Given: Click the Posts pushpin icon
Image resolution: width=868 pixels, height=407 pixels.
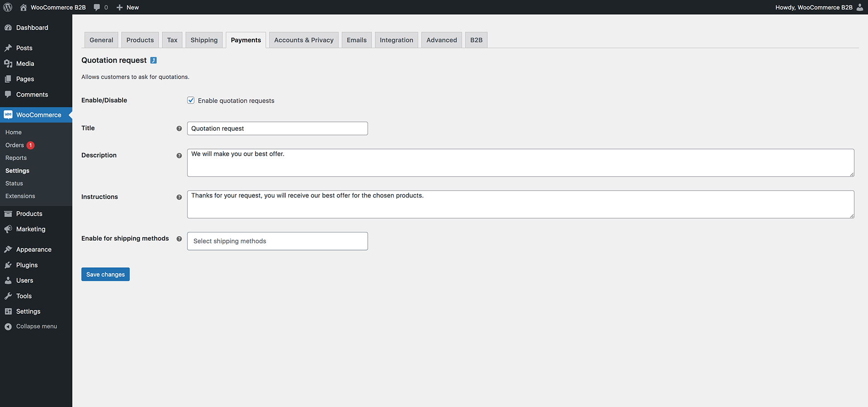Looking at the screenshot, I should point(8,48).
